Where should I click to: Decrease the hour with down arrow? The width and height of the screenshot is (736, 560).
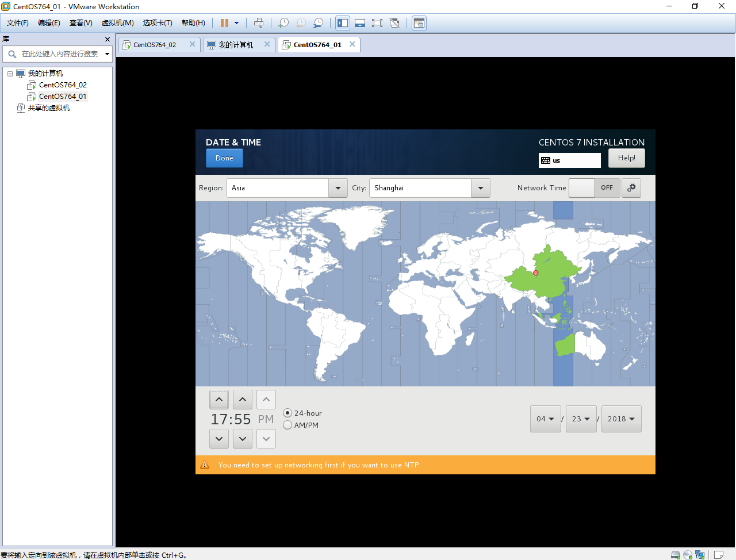click(219, 439)
